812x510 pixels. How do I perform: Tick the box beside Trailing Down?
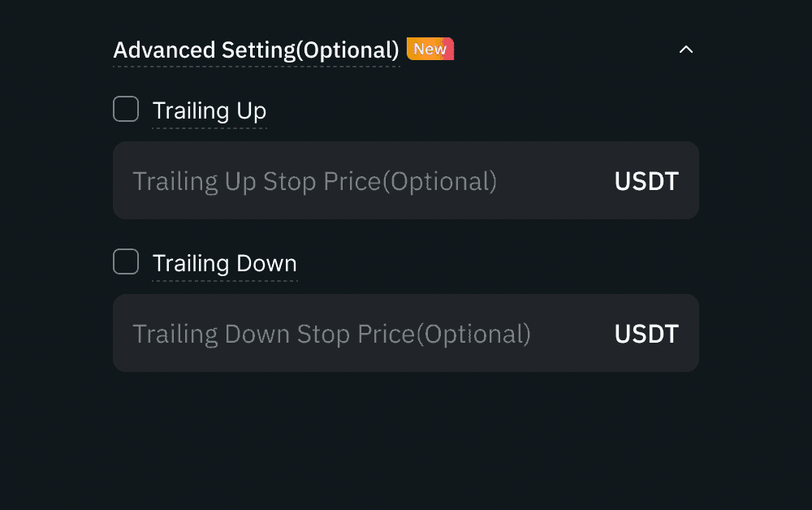[126, 261]
